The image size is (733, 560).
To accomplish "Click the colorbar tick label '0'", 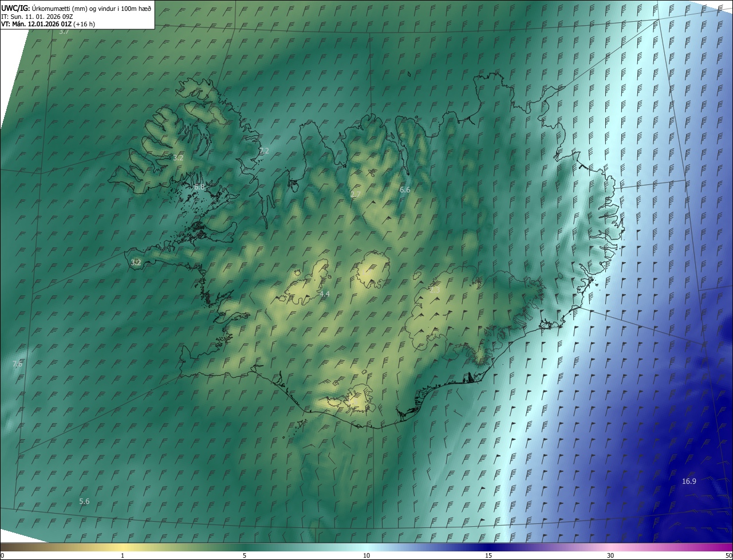I will (x=2, y=556).
